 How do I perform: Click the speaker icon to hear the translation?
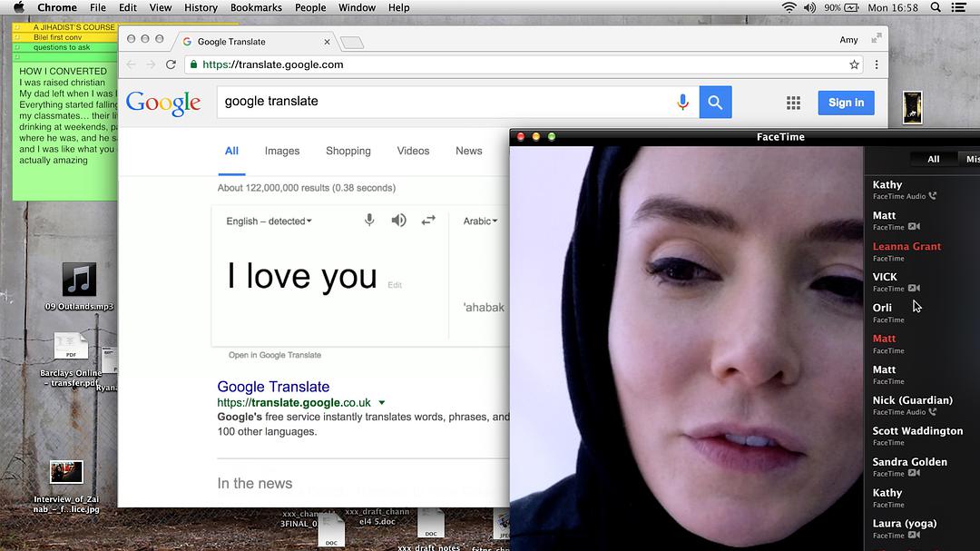(x=398, y=220)
